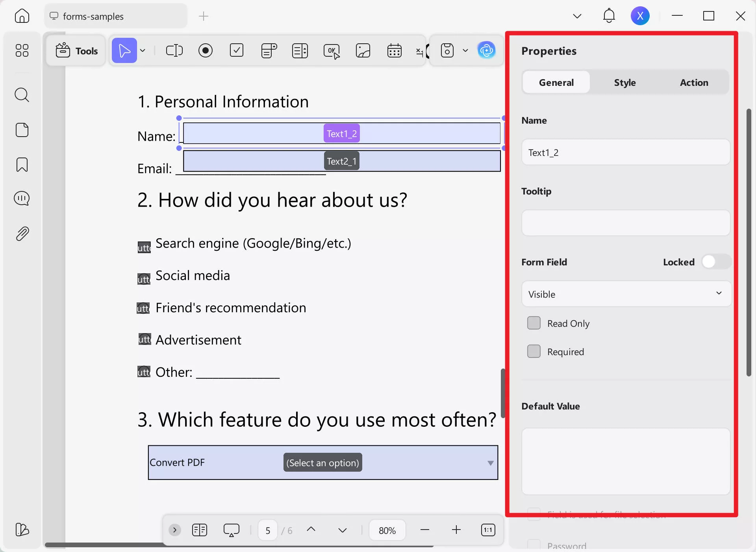Open the AI assistant
The height and width of the screenshot is (552, 756).
pyautogui.click(x=487, y=50)
